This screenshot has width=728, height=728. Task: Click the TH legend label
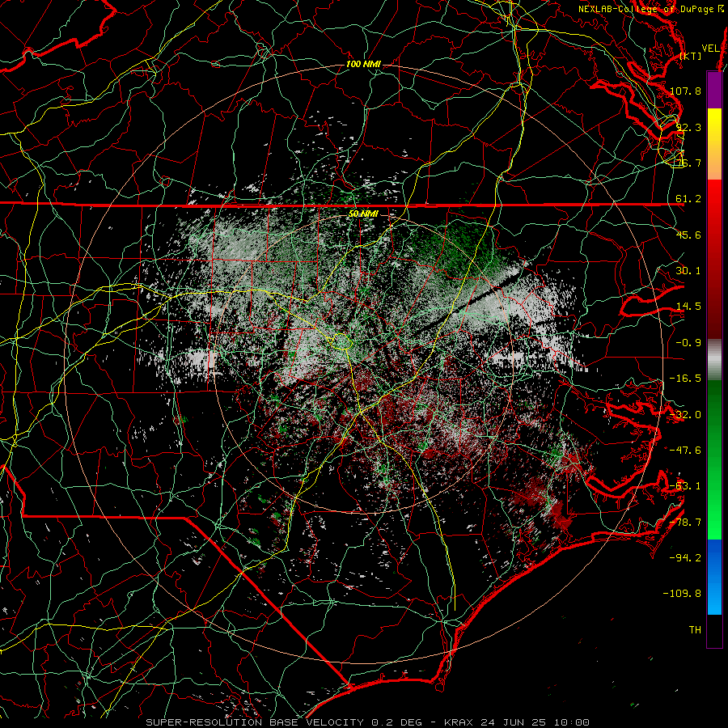pos(695,630)
